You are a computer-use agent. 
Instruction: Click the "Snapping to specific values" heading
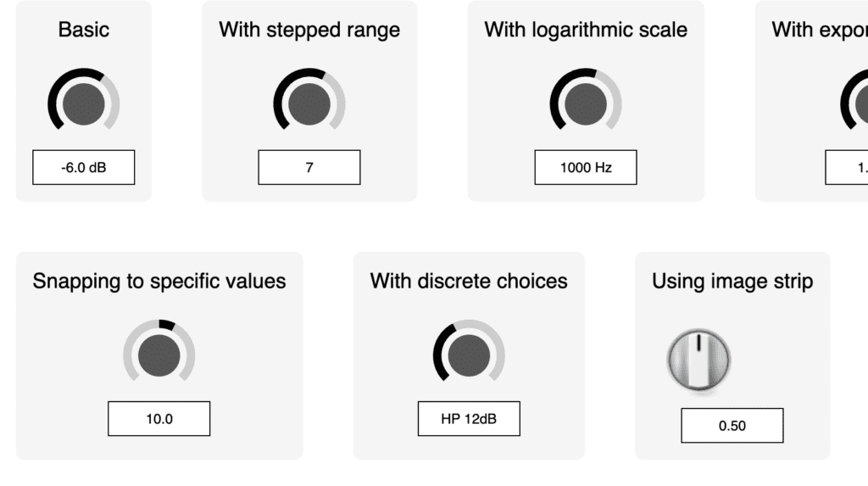tap(159, 281)
